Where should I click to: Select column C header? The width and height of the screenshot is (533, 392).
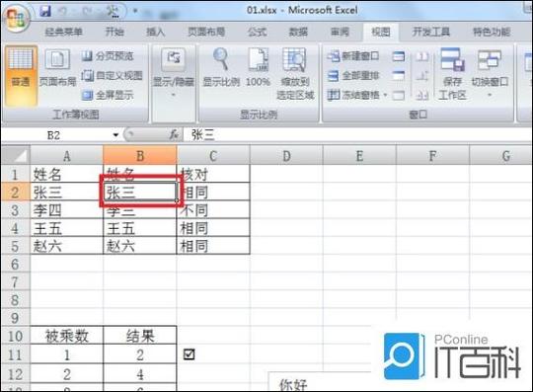(213, 156)
